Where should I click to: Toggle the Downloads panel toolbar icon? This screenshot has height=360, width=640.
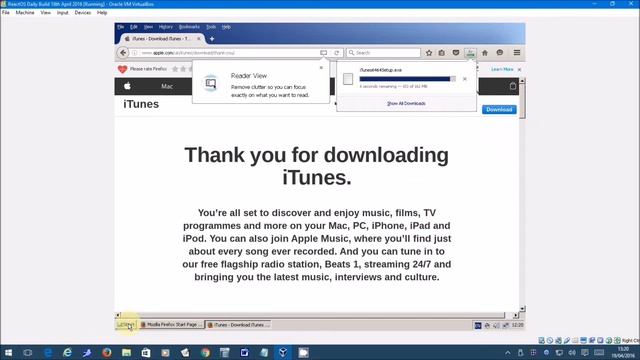(x=470, y=53)
